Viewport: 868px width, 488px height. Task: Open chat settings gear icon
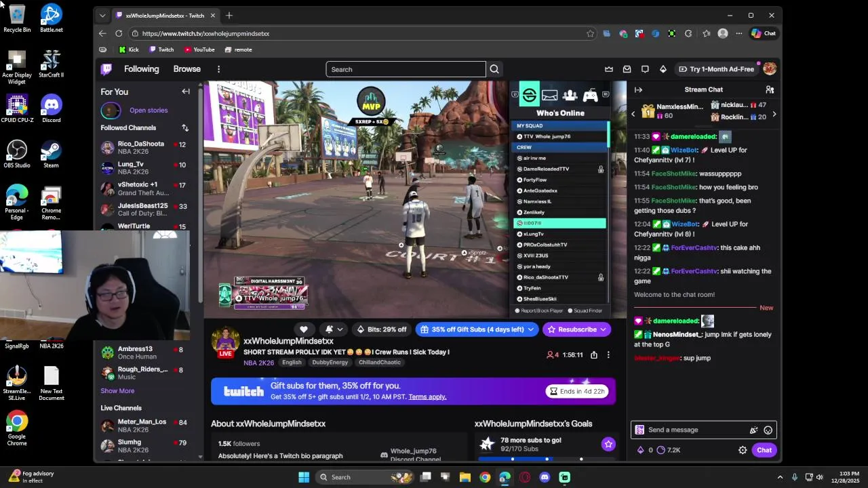tap(743, 450)
